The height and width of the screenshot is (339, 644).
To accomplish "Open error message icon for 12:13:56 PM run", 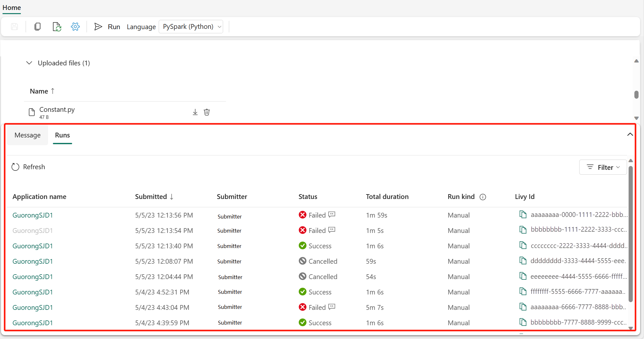I will click(332, 215).
